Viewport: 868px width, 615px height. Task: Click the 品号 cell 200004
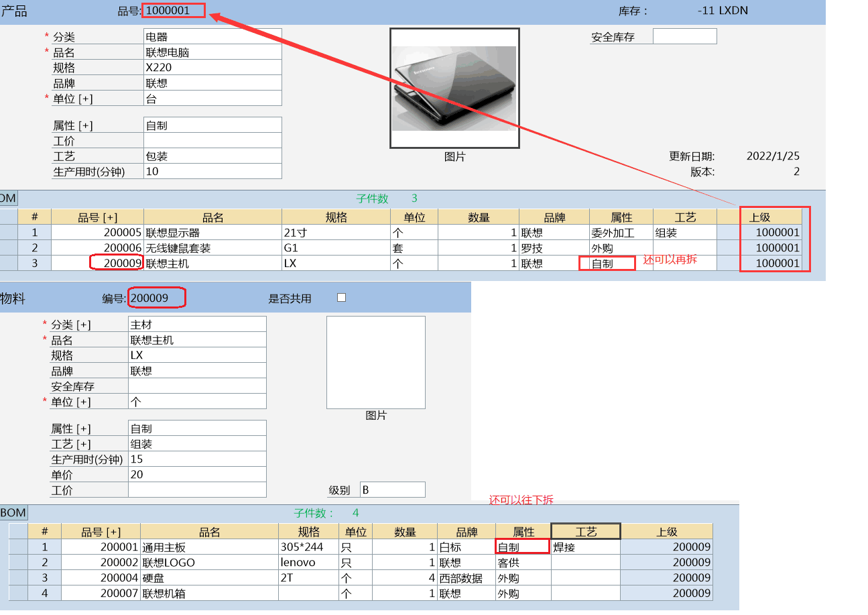click(101, 578)
